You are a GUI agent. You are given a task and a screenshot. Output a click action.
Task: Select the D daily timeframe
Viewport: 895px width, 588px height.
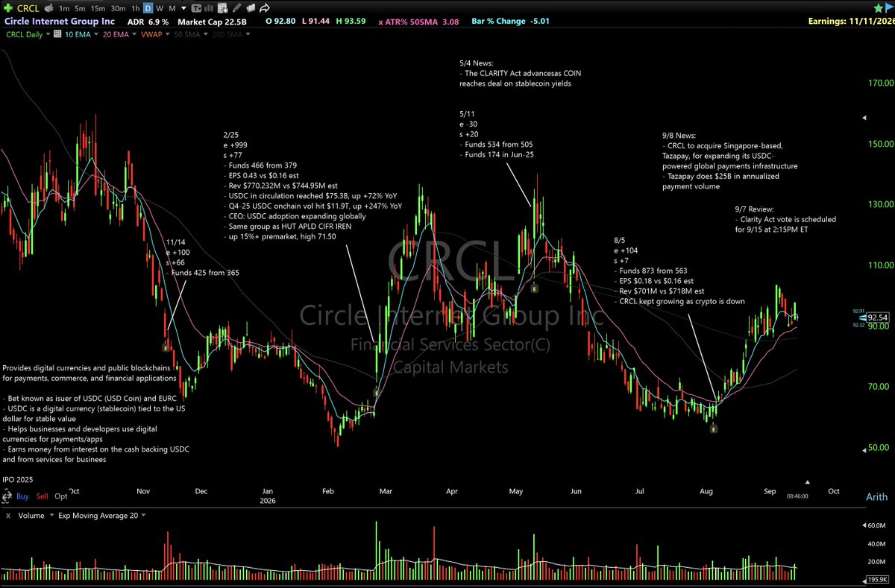[148, 8]
